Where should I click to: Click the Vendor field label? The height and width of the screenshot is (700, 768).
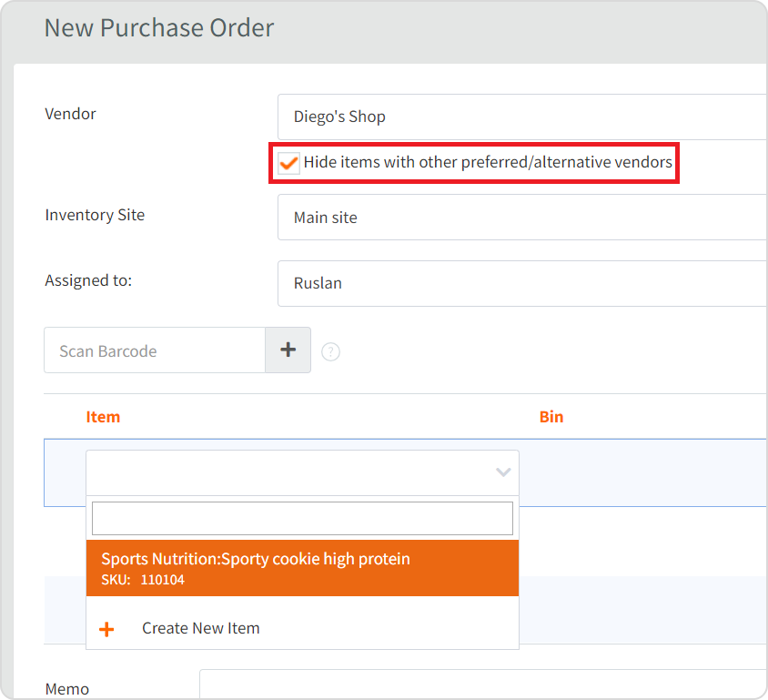pyautogui.click(x=70, y=114)
